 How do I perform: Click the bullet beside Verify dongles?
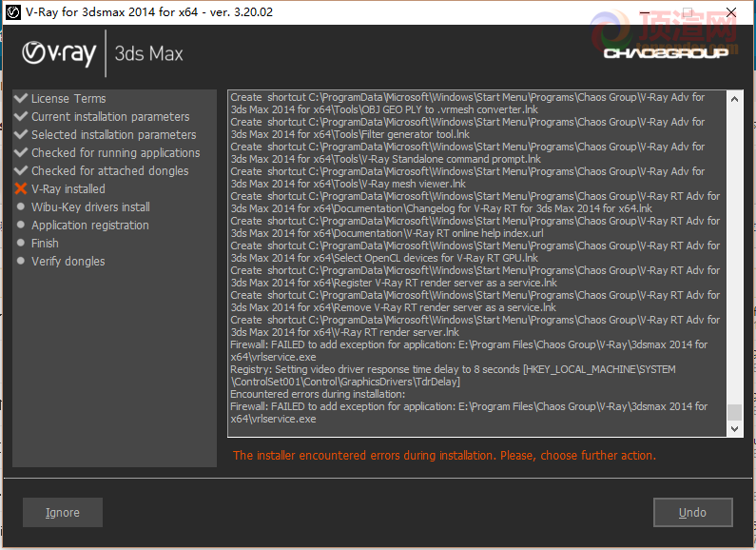[21, 261]
